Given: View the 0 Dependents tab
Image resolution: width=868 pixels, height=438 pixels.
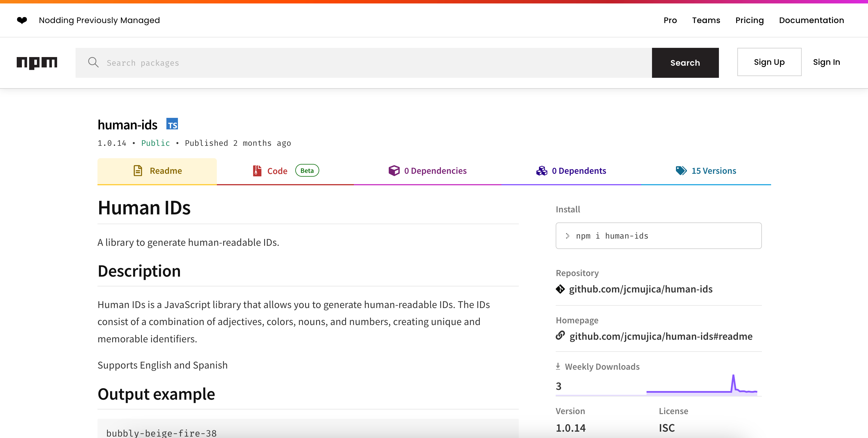Looking at the screenshot, I should [x=571, y=171].
